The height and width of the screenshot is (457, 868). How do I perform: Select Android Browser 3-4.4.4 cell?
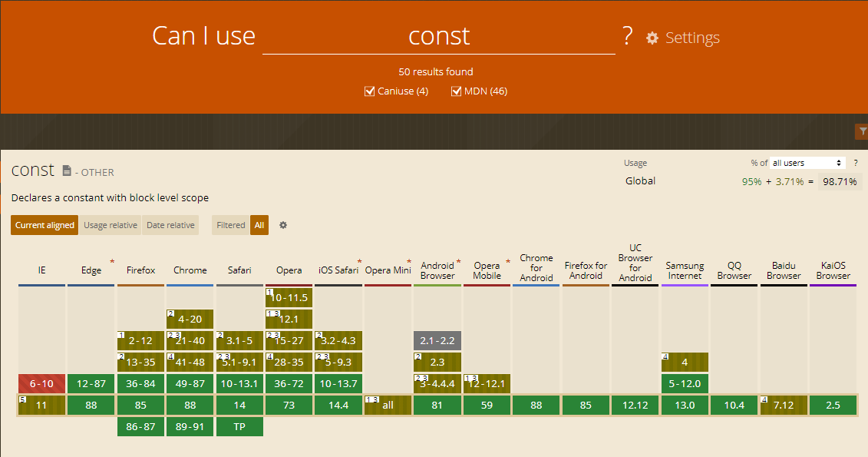point(437,384)
